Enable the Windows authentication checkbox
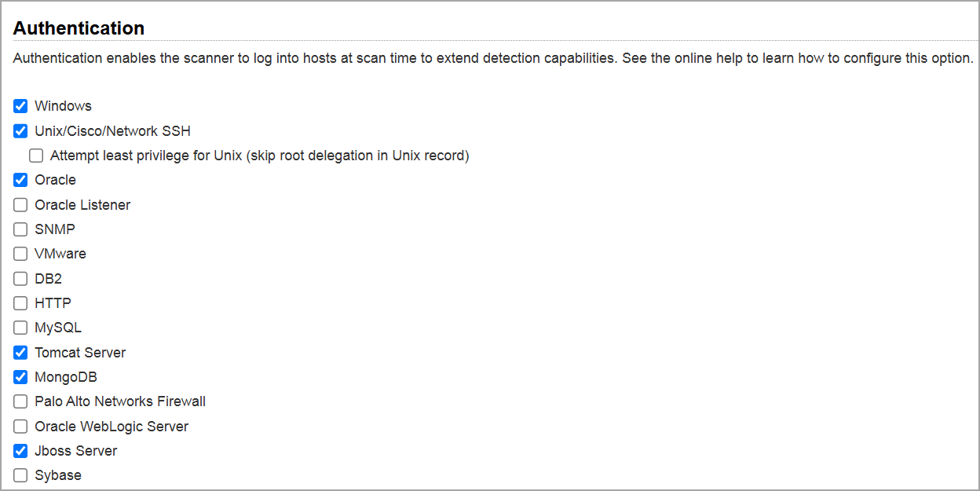 (20, 106)
